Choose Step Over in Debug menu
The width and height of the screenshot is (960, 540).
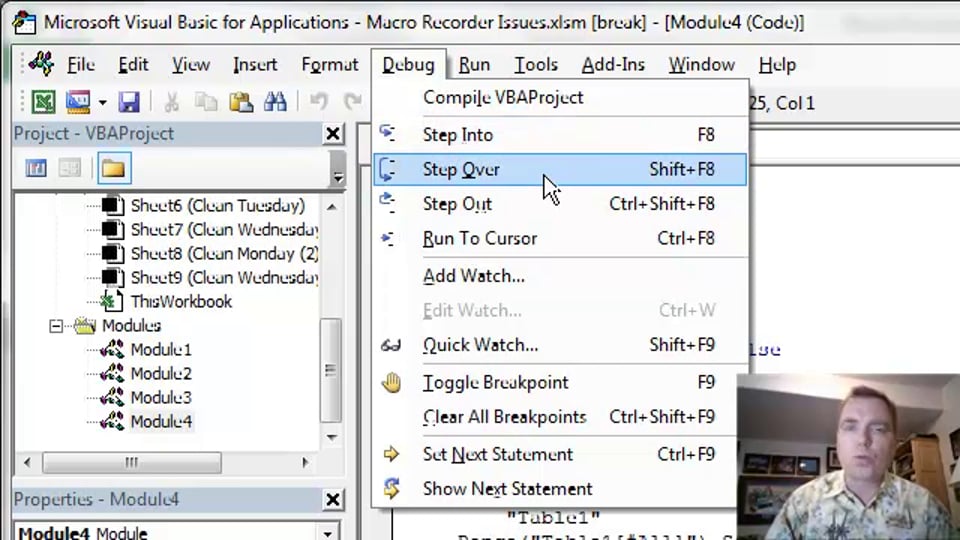(x=560, y=169)
